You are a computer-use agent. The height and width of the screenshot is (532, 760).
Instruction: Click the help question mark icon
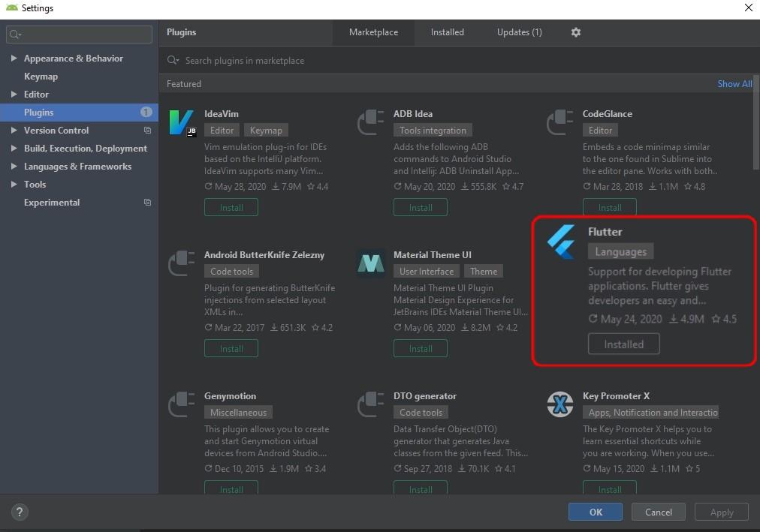coord(20,512)
